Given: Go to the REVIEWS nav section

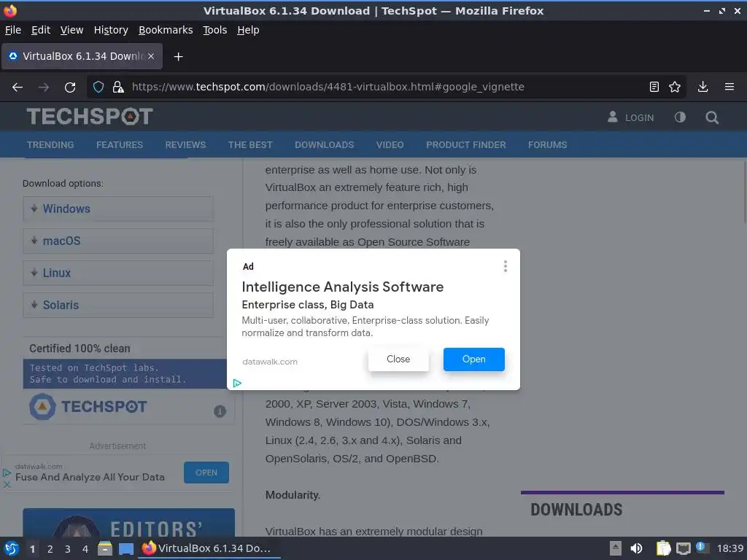Looking at the screenshot, I should tap(185, 145).
